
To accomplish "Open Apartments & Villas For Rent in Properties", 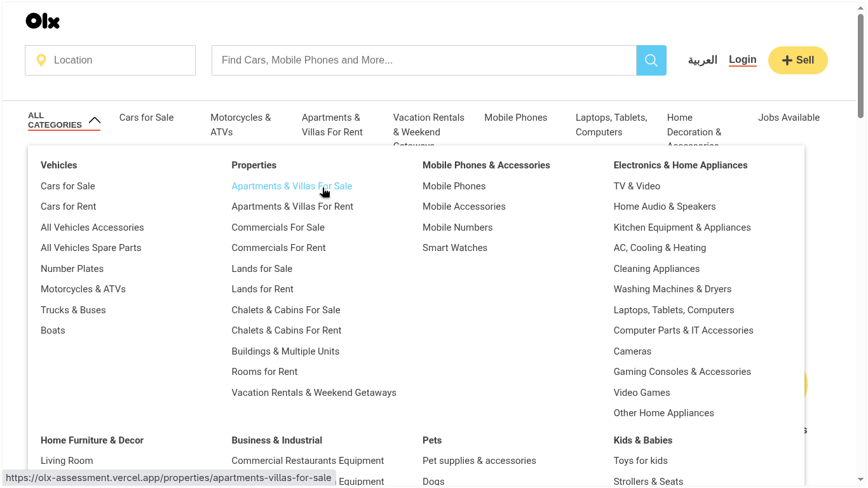I will click(x=292, y=207).
